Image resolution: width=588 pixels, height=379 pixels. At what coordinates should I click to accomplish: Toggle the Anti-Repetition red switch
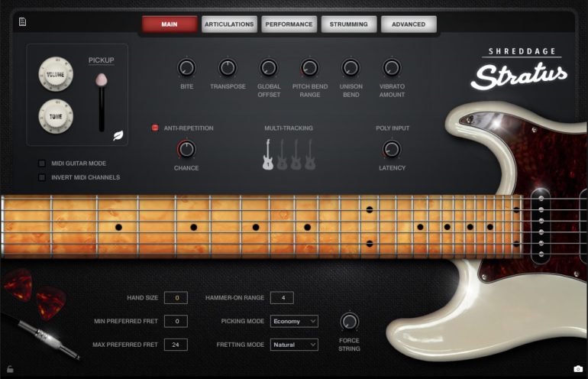[x=155, y=128]
